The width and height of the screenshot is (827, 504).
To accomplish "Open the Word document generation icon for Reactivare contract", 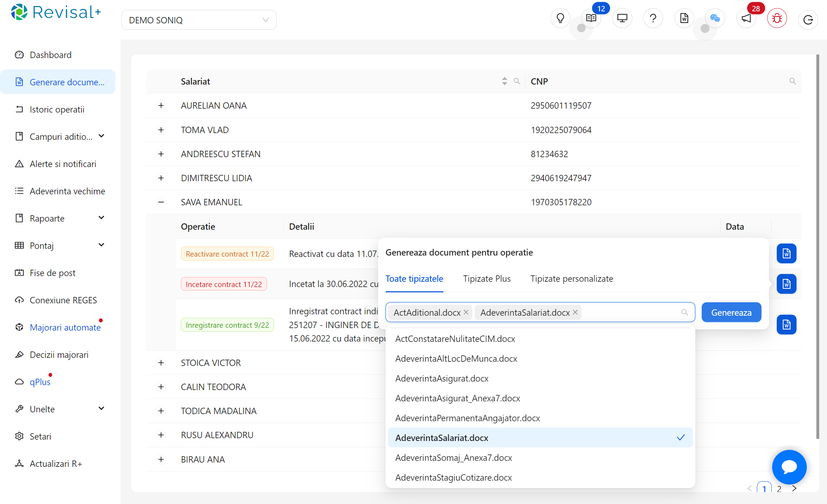I will coord(786,253).
